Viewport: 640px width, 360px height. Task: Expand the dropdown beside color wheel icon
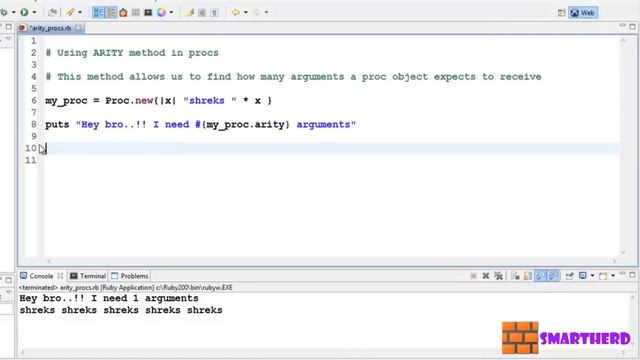pyautogui.click(x=171, y=12)
